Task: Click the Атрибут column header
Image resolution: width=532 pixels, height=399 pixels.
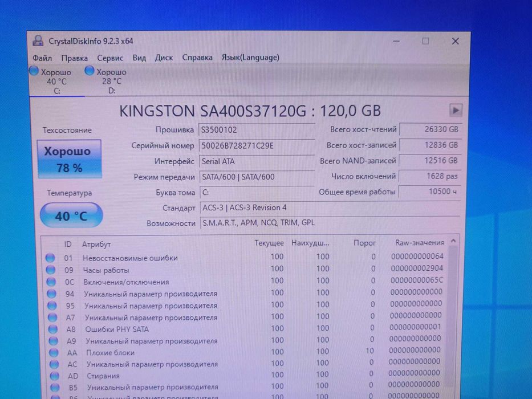Action: pyautogui.click(x=96, y=245)
